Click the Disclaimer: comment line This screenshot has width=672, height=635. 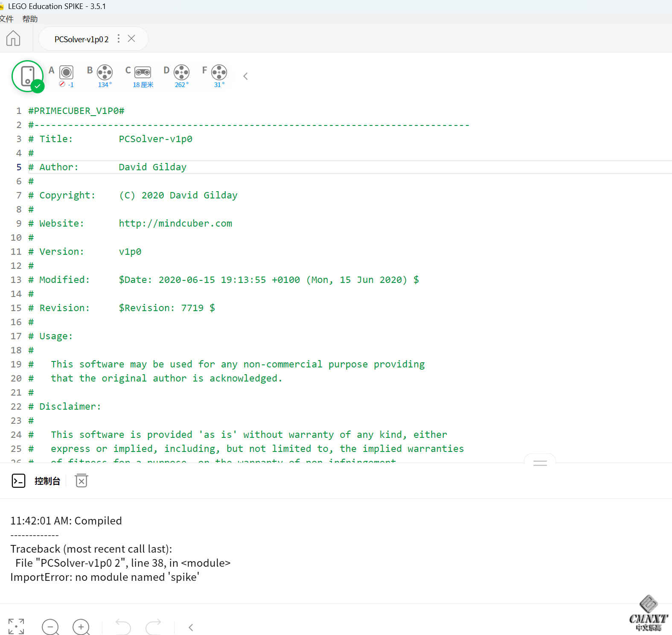point(64,407)
